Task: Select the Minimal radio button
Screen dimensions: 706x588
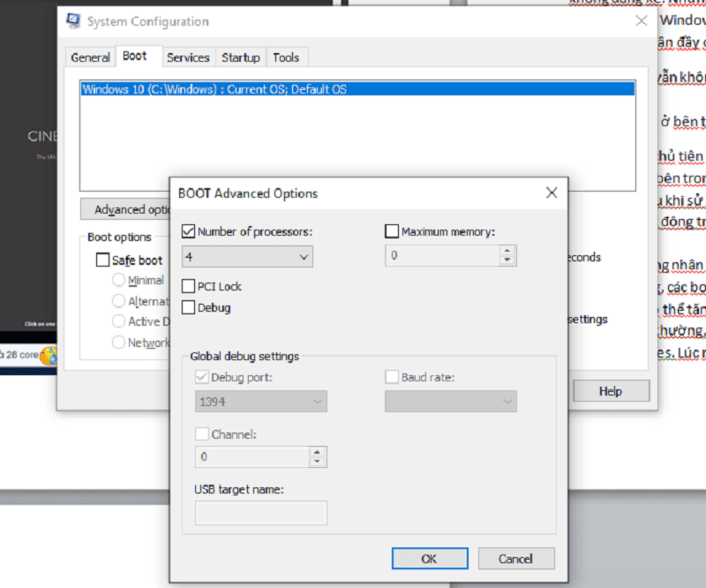Action: (118, 280)
